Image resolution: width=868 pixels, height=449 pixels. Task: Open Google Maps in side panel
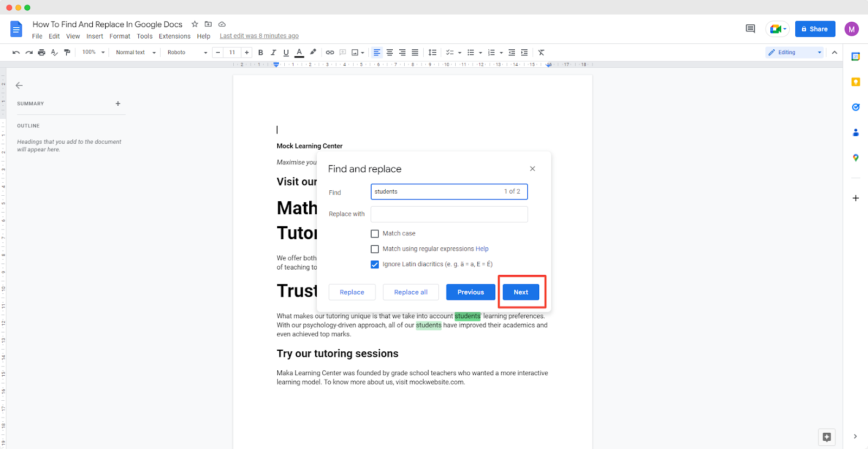point(856,158)
